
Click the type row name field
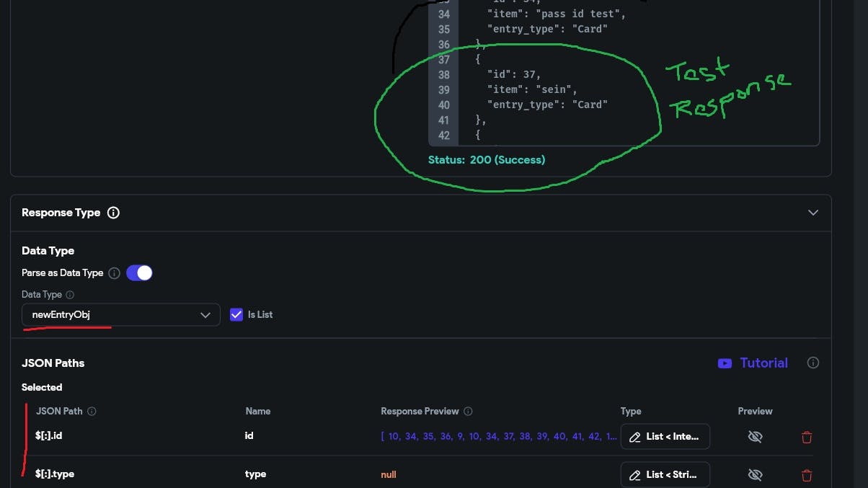(x=256, y=474)
